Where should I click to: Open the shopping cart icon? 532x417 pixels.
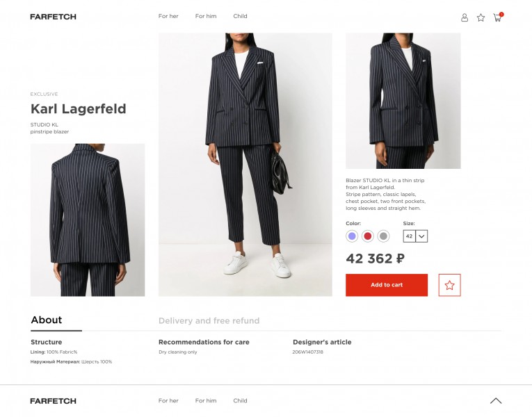coord(497,17)
